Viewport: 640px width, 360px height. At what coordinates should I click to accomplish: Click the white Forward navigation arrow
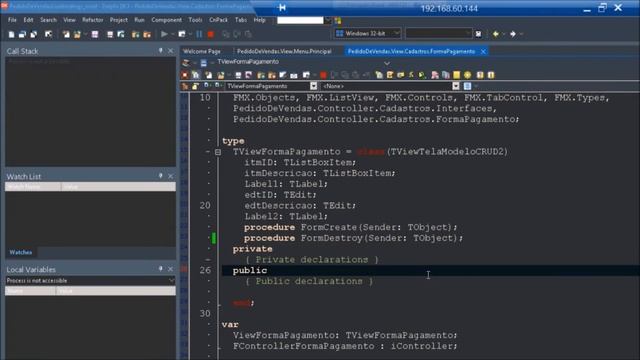(513, 34)
